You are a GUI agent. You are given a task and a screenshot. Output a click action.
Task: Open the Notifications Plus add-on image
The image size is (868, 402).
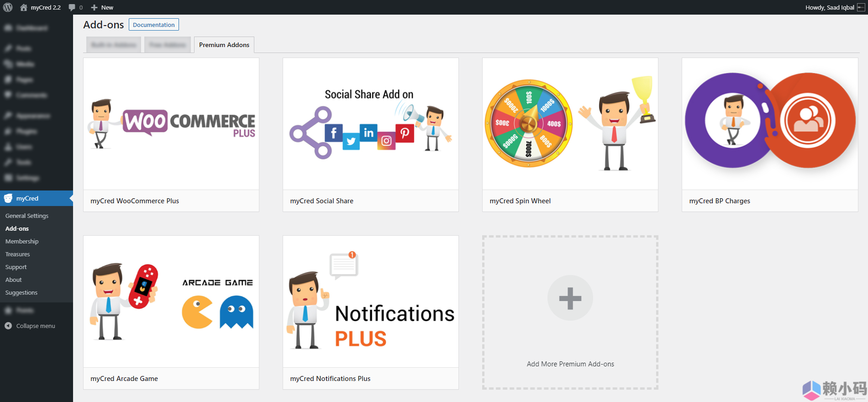(x=370, y=301)
